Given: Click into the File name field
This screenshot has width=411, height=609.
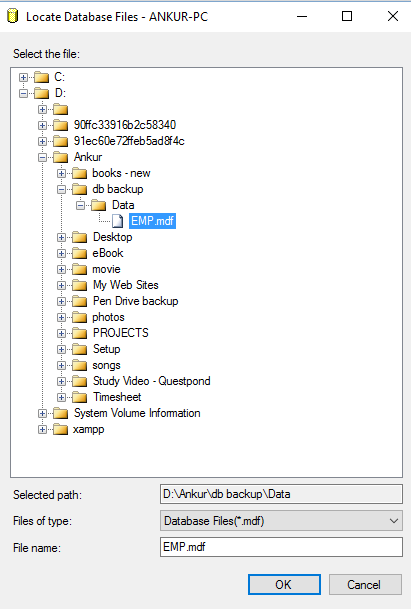Looking at the screenshot, I should [x=281, y=547].
